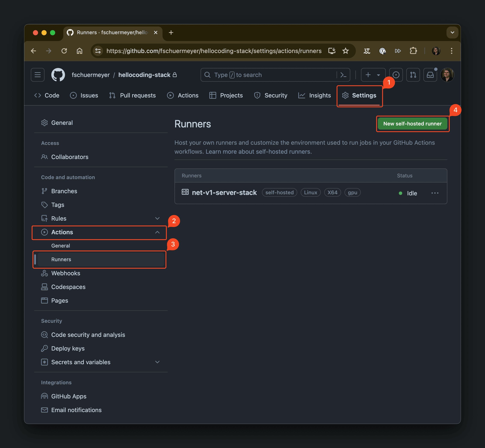Reload the current browser page
Image resolution: width=485 pixels, height=448 pixels.
point(64,51)
